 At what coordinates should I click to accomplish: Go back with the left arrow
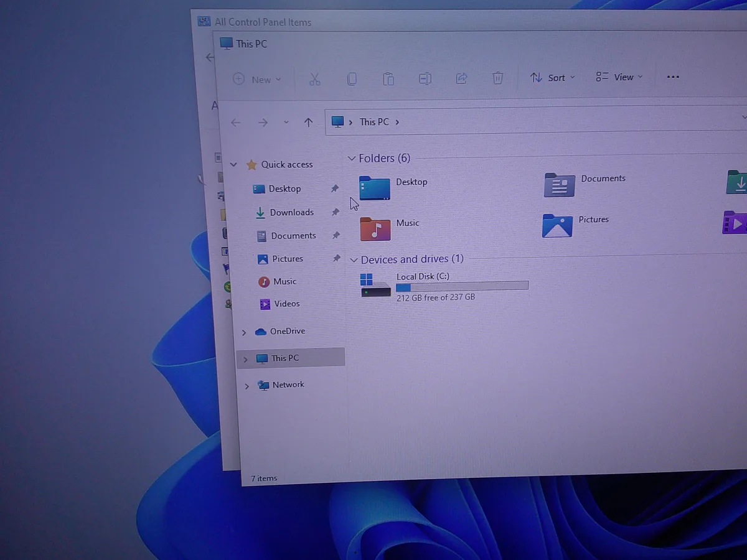click(x=235, y=123)
